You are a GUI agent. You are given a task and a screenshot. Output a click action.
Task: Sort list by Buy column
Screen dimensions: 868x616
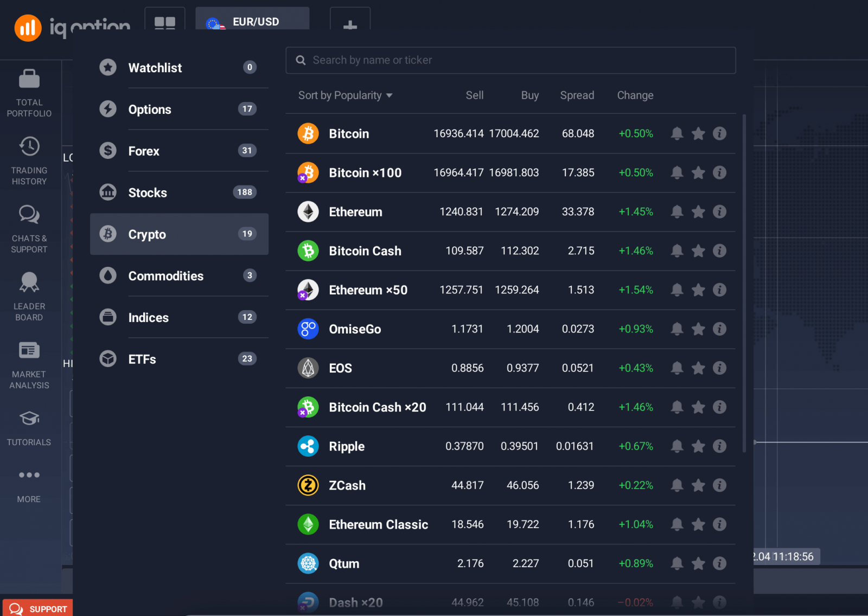point(529,95)
